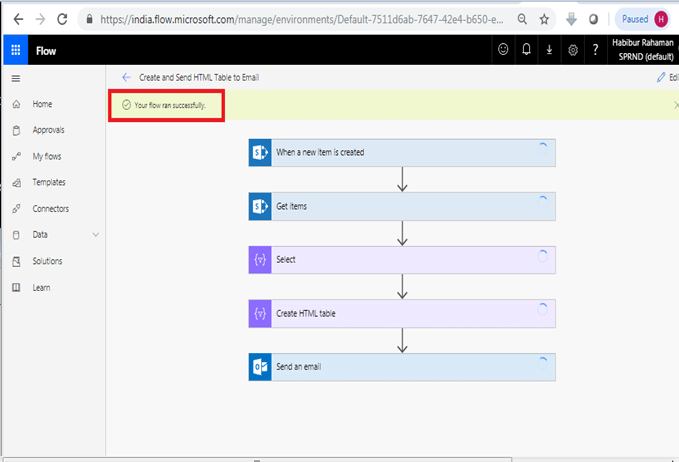Screen dimensions: 679x462
Task: Open the Paused profile button
Action: coord(643,19)
